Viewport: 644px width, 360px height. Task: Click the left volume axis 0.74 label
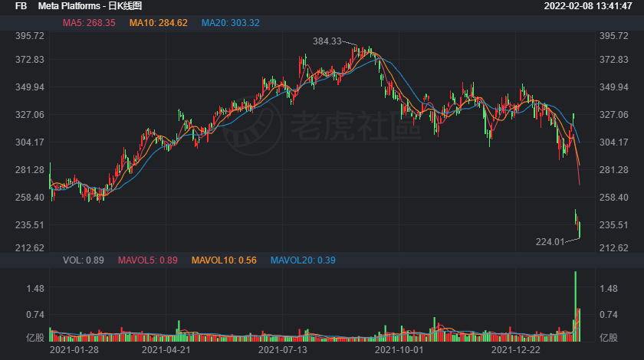click(35, 315)
